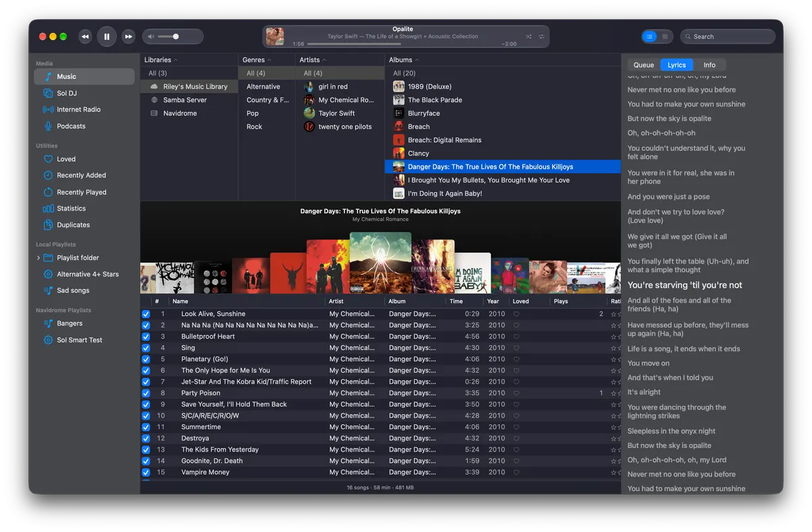Skip to the next track
The image size is (812, 532).
[129, 37]
